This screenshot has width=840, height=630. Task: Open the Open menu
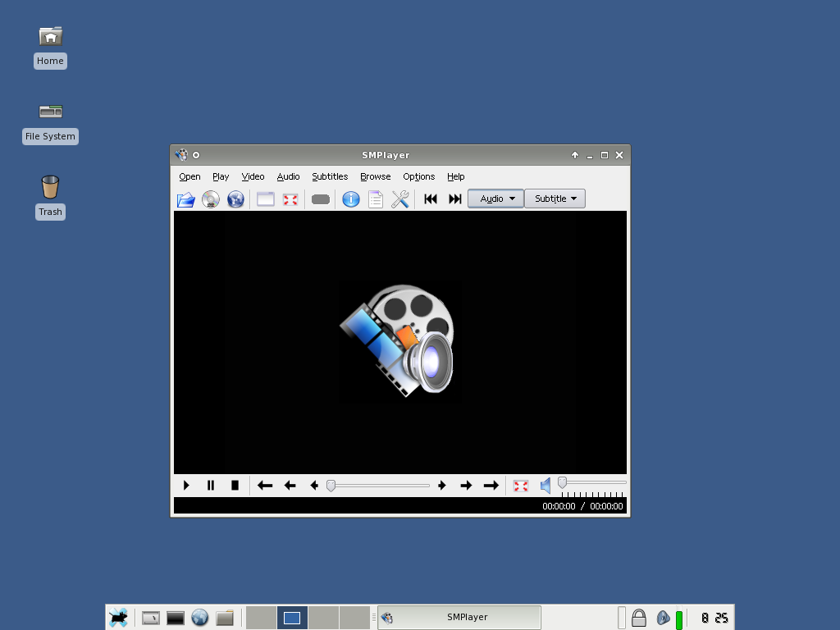[189, 177]
